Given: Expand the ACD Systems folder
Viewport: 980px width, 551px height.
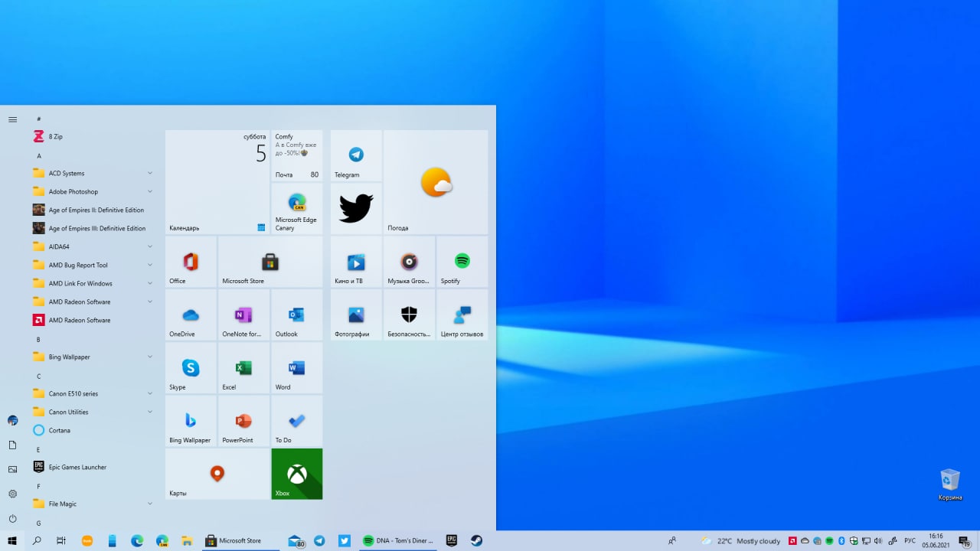Looking at the screenshot, I should [x=93, y=173].
